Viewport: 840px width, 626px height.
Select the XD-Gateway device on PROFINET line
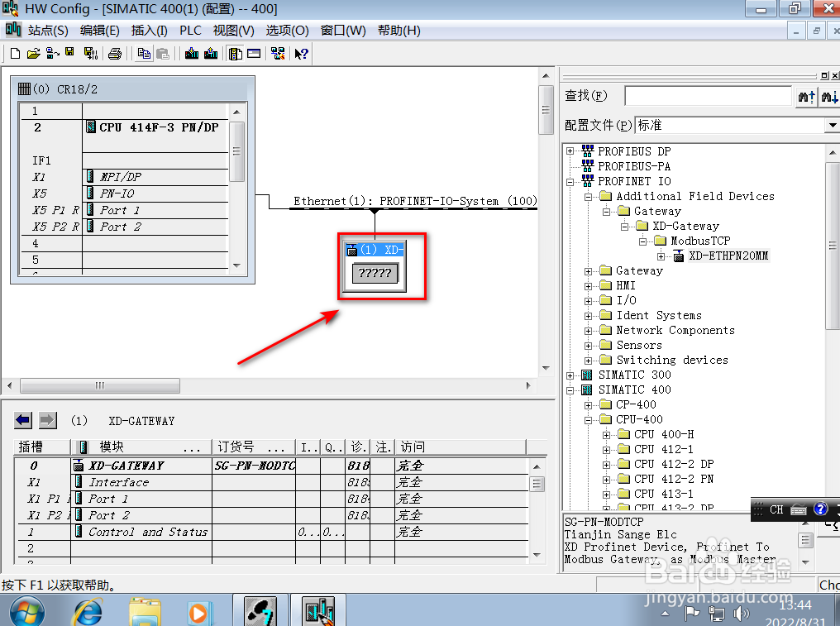375,265
